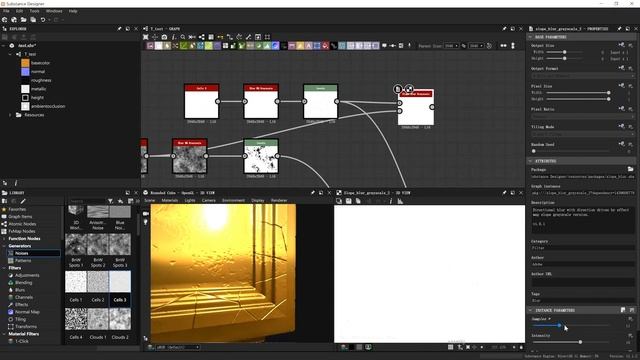Collapse the Filters category in Library
This screenshot has height=360, width=640.
point(4,268)
